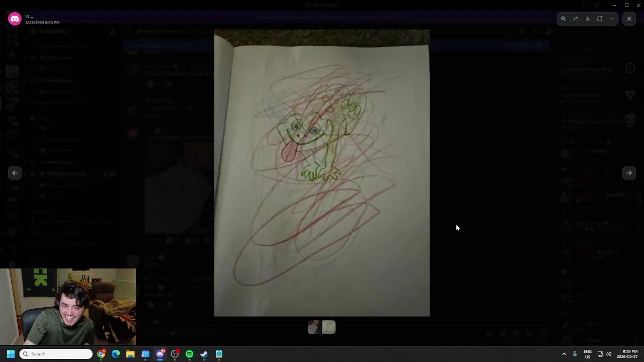Forward the image using the arrow icon

point(576,19)
